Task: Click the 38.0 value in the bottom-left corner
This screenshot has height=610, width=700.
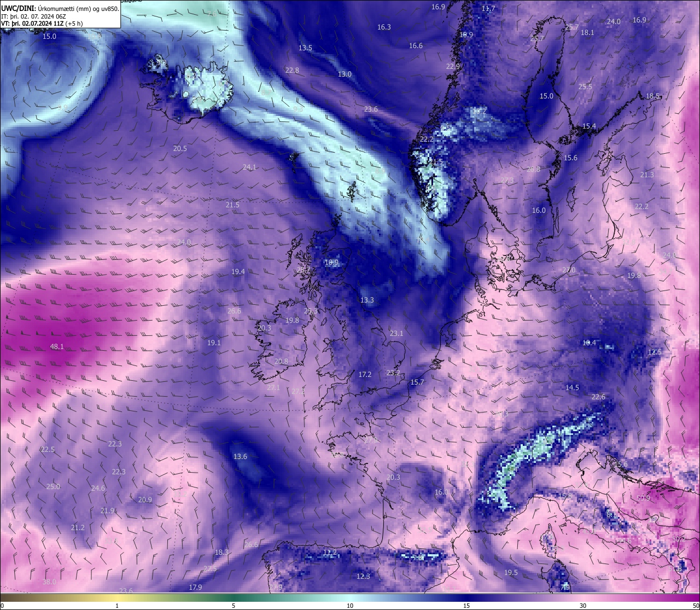Action: pyautogui.click(x=49, y=582)
